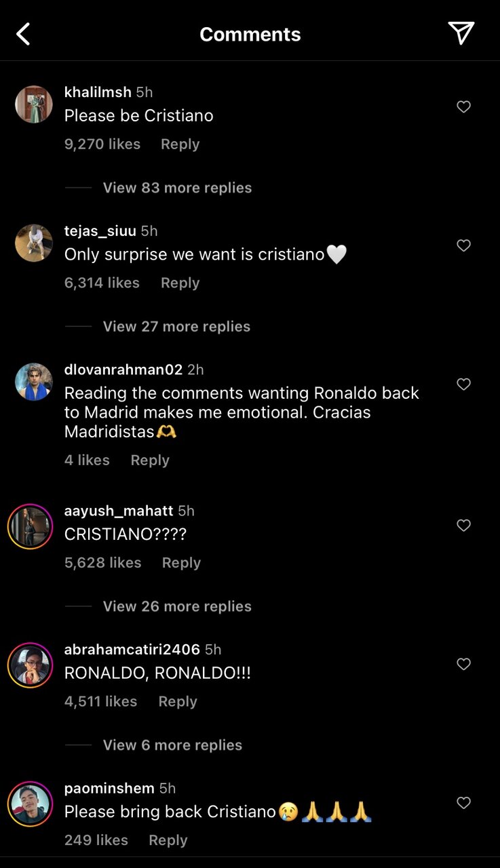This screenshot has width=500, height=868.
Task: Like aayush_mahatt's 'CRISTIANO????' comment
Action: point(463,526)
